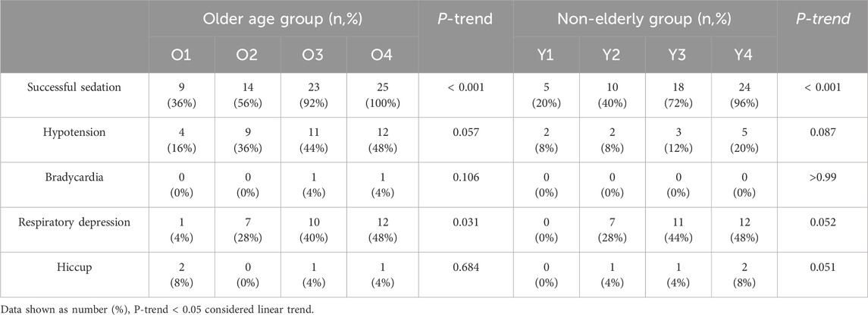Click the 0.057 P-trend value
868x315 pixels.
(465, 131)
